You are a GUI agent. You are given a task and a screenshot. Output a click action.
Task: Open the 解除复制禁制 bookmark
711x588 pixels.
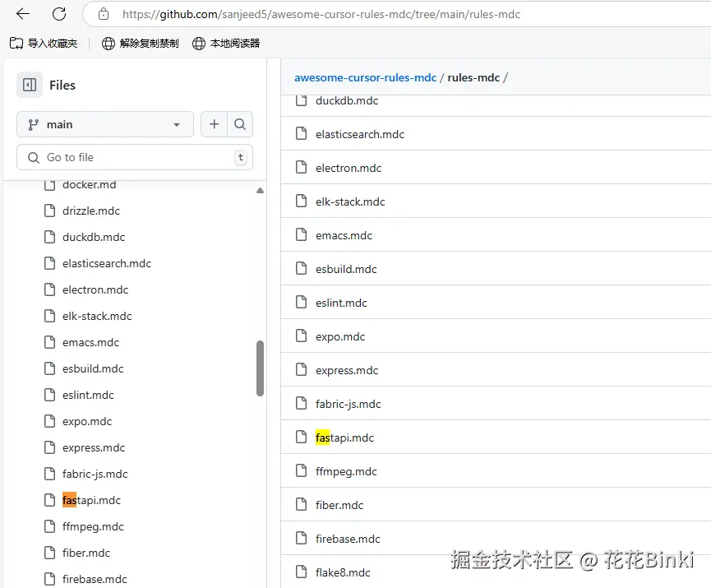pos(140,43)
